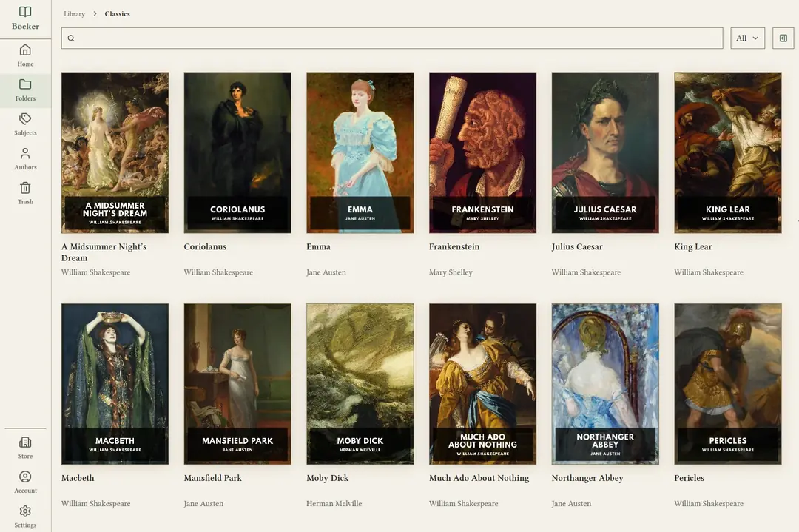Open the Account page
Image resolution: width=799 pixels, height=532 pixels.
tap(25, 482)
